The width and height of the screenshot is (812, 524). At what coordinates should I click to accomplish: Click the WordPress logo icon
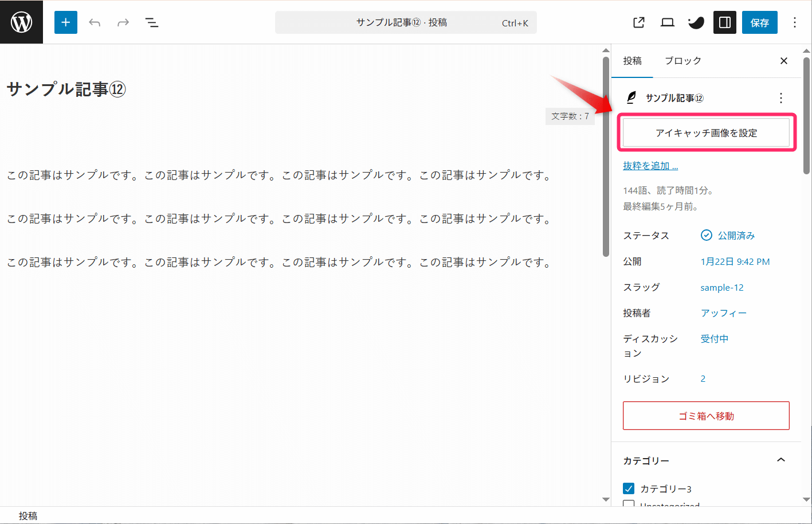pos(21,22)
